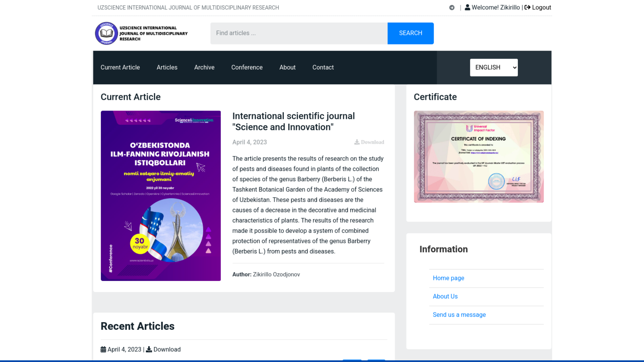Open the Telegram icon in top bar
Viewport: 644px width, 362px height.
tap(452, 7)
